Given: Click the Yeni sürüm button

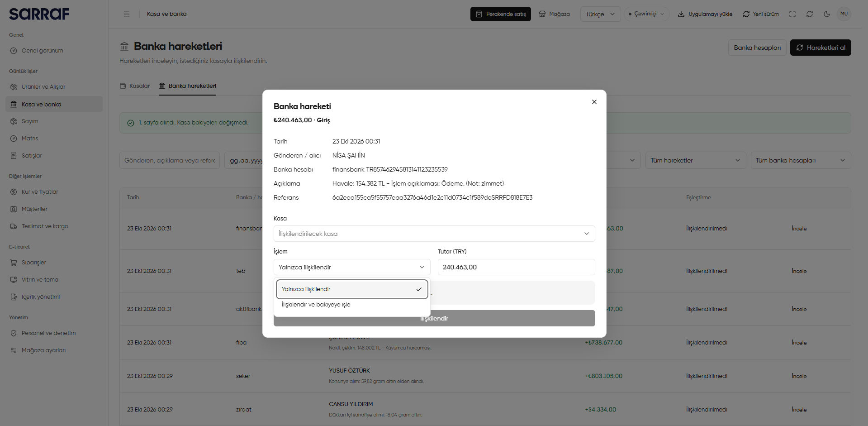Looking at the screenshot, I should [761, 14].
